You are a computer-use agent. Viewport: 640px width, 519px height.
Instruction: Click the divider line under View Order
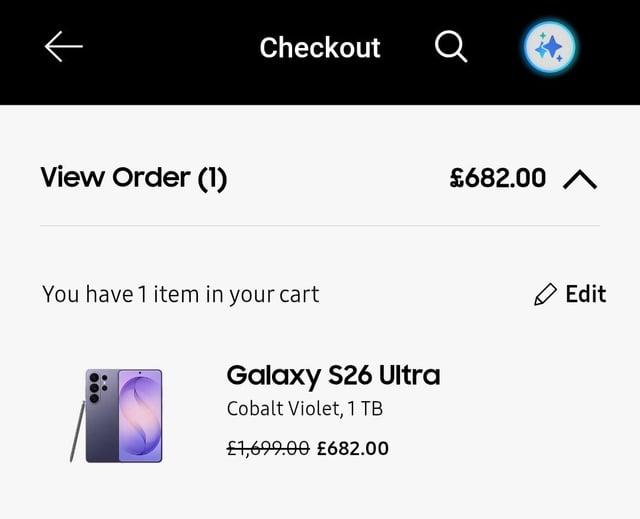(320, 225)
